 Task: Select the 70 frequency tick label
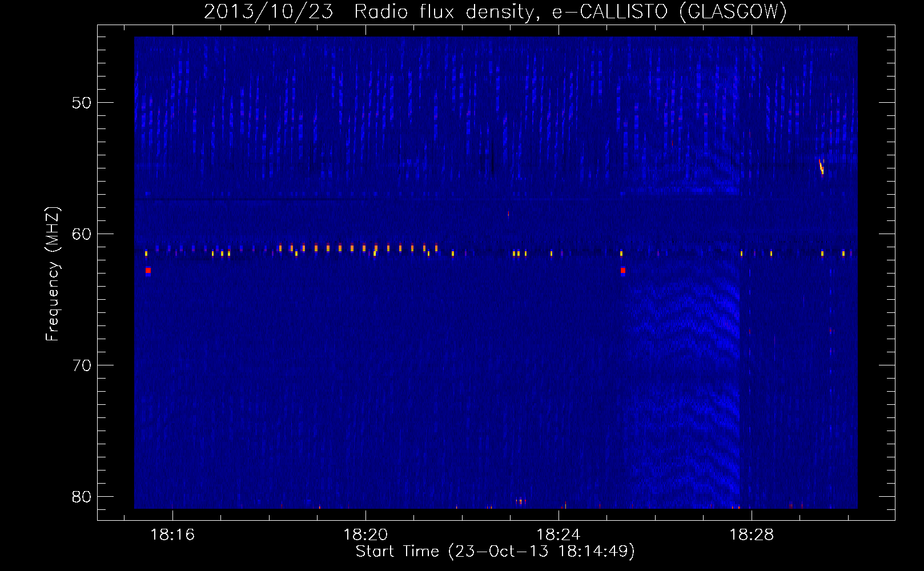tap(82, 365)
